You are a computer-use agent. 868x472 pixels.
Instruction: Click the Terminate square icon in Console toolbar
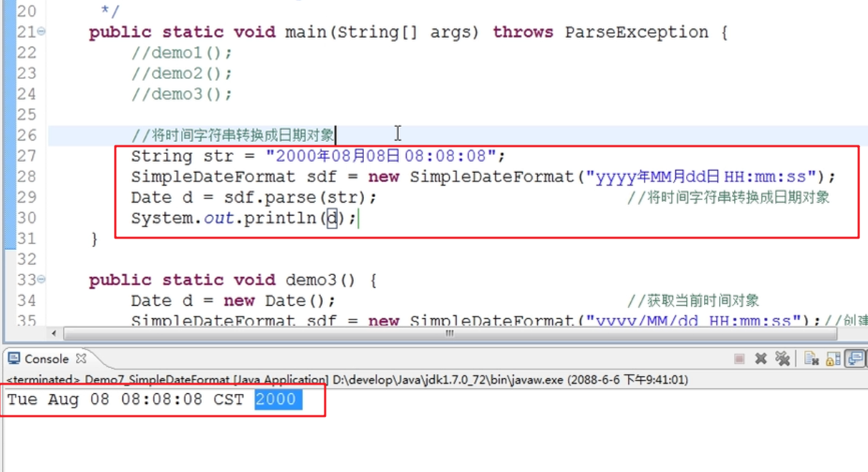[740, 359]
